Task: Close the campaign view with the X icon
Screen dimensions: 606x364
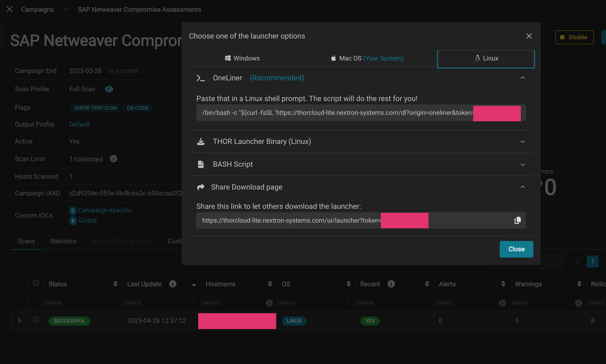Action: (9, 9)
